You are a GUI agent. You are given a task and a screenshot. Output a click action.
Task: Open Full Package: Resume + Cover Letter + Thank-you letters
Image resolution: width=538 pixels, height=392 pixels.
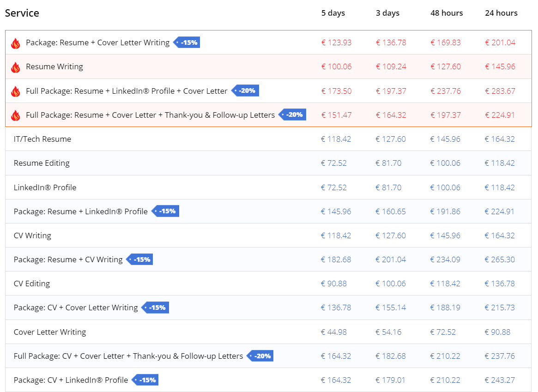tap(150, 115)
